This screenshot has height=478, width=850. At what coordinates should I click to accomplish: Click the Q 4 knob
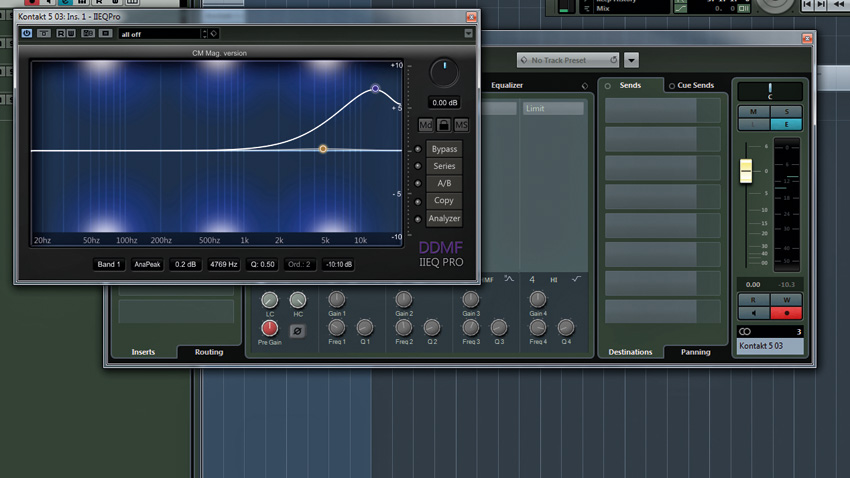coord(565,327)
